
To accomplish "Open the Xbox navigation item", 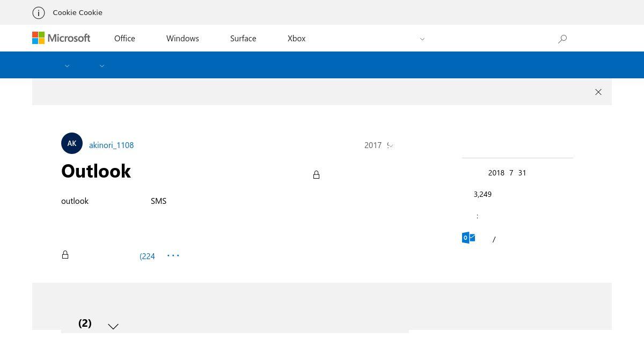I will [296, 39].
